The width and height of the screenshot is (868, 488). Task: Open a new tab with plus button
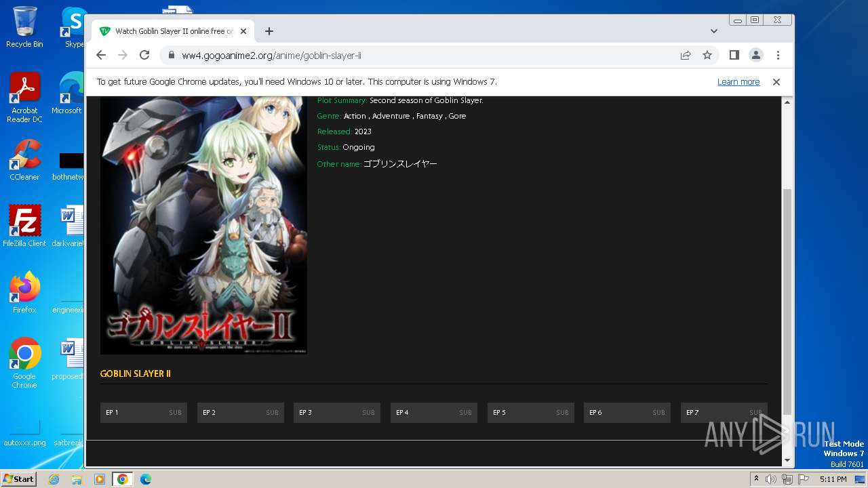[269, 31]
